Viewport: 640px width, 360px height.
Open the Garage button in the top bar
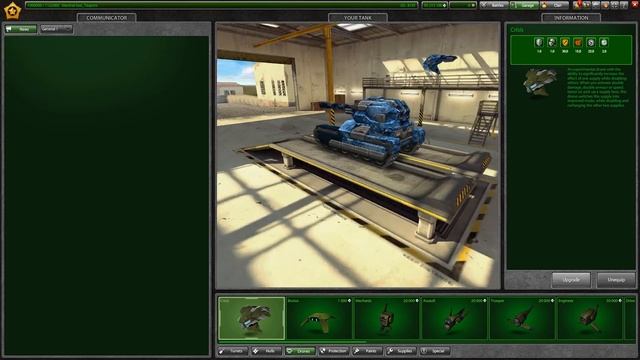(x=524, y=5)
